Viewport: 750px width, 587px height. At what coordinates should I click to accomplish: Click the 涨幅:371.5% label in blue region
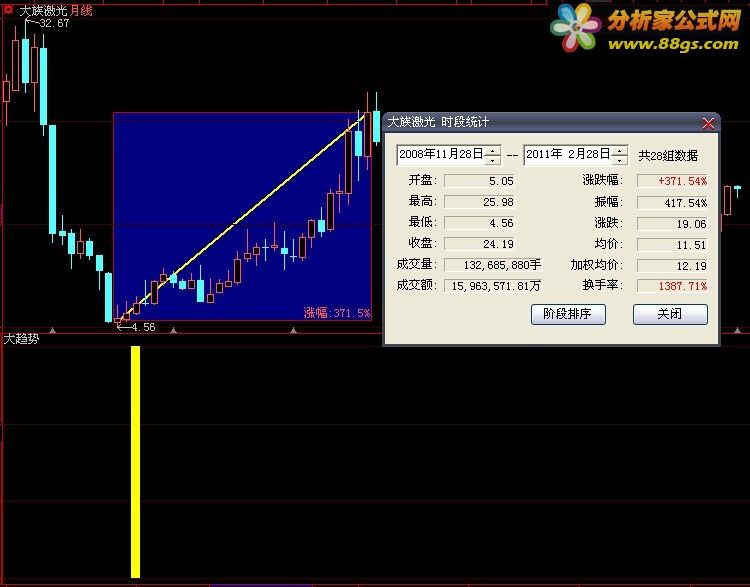coord(337,313)
